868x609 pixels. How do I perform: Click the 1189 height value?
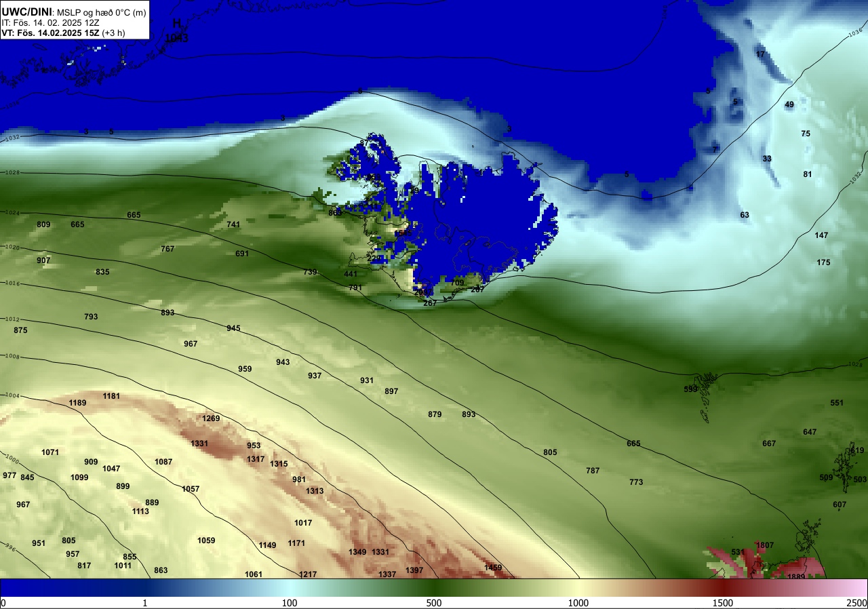pos(77,403)
